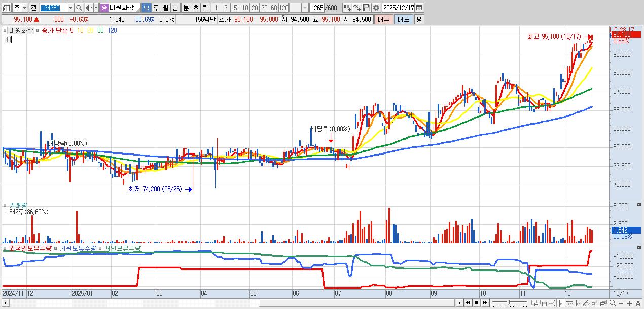644x309 pixels.
Task: Click the 주 button at toolbar start
Action: 17,8
